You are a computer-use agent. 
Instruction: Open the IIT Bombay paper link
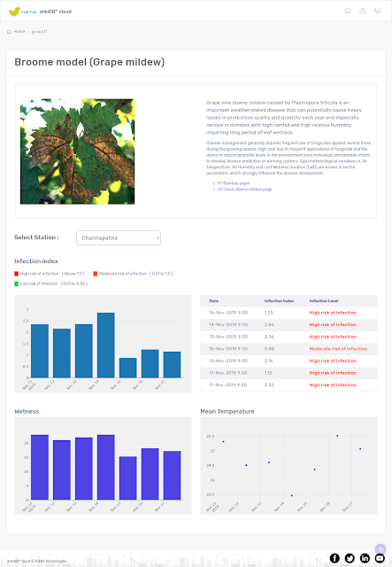[234, 183]
